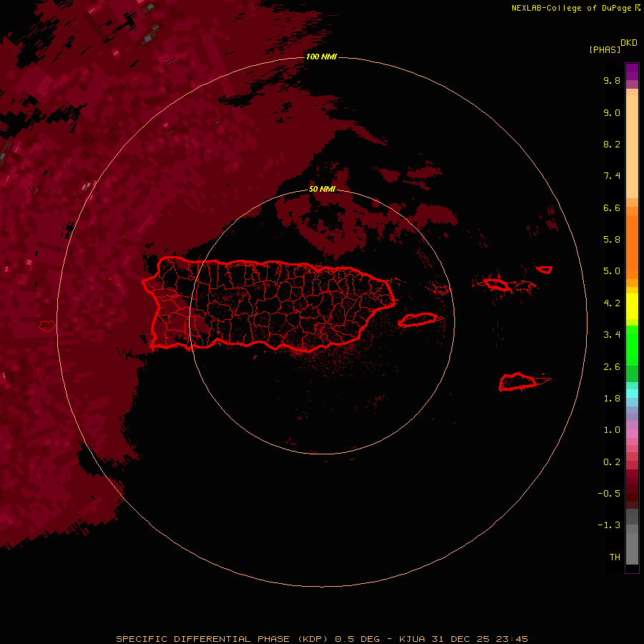644x644 pixels.
Task: Pick the bright orange band beside 5.8
Action: click(632, 247)
